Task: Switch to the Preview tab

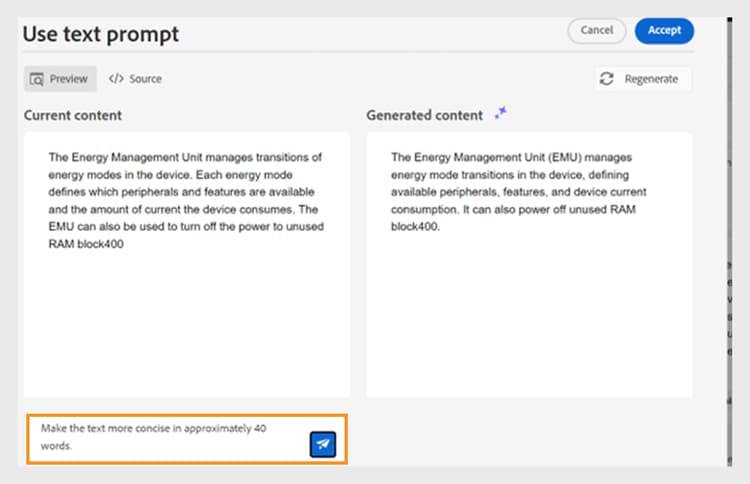Action: pos(60,79)
